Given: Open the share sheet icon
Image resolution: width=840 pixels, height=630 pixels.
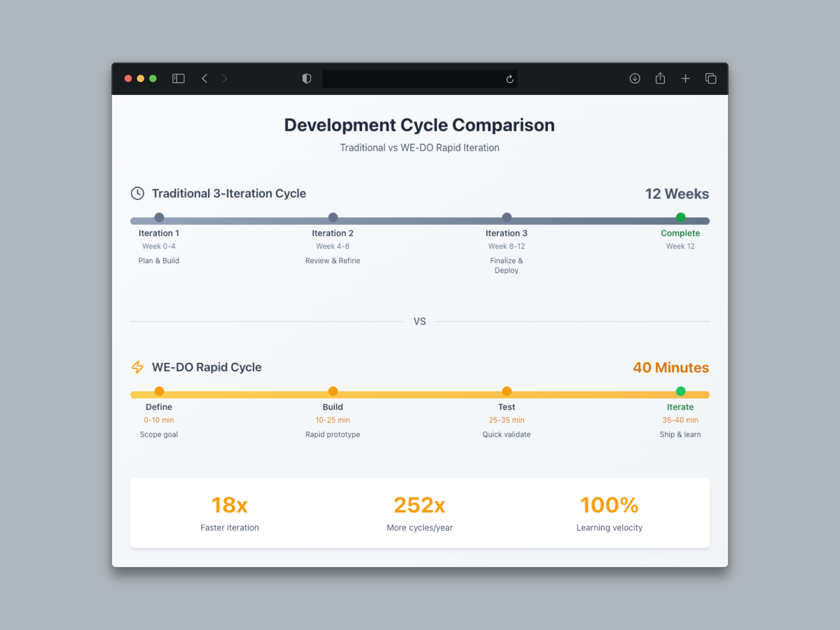Looking at the screenshot, I should 660,78.
